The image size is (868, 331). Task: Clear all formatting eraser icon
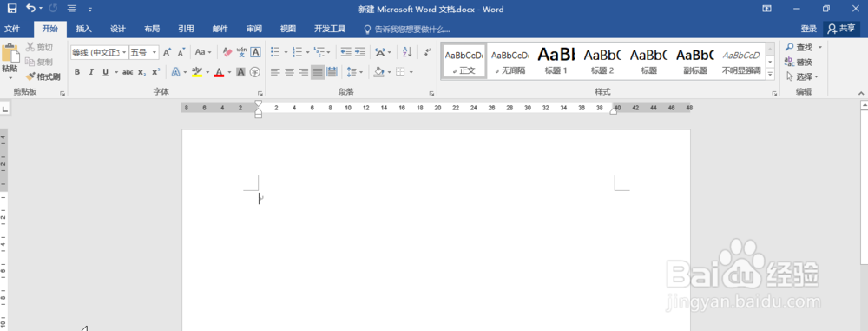(x=227, y=52)
